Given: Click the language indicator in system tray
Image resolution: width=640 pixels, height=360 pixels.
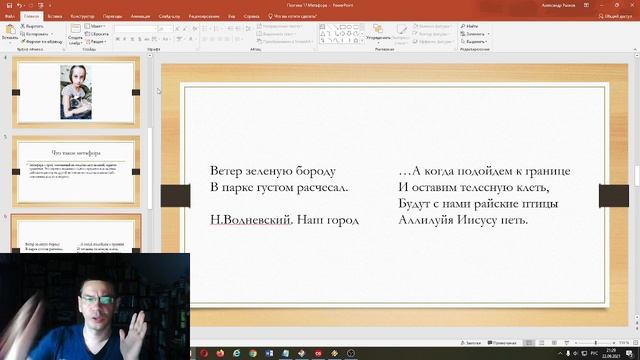Looking at the screenshot, I should [594, 353].
